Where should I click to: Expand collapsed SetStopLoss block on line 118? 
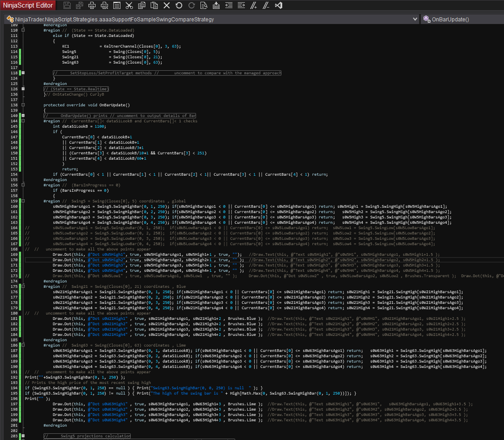23,73
